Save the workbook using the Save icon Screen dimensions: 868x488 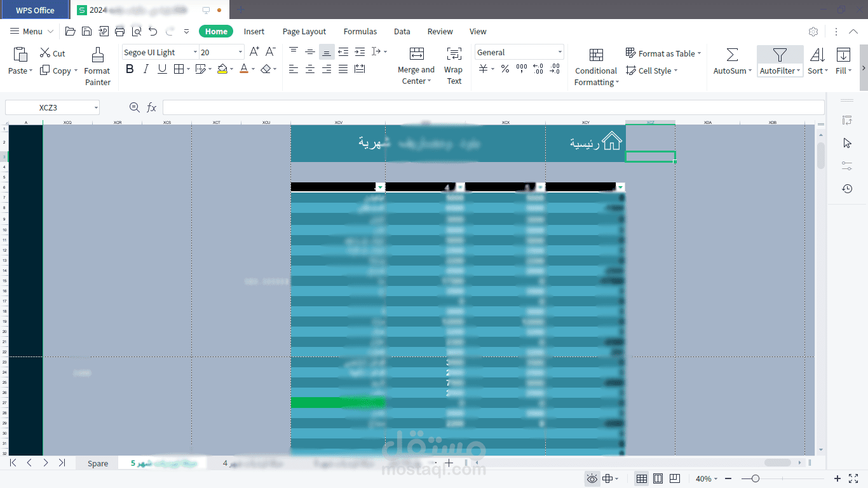(87, 31)
